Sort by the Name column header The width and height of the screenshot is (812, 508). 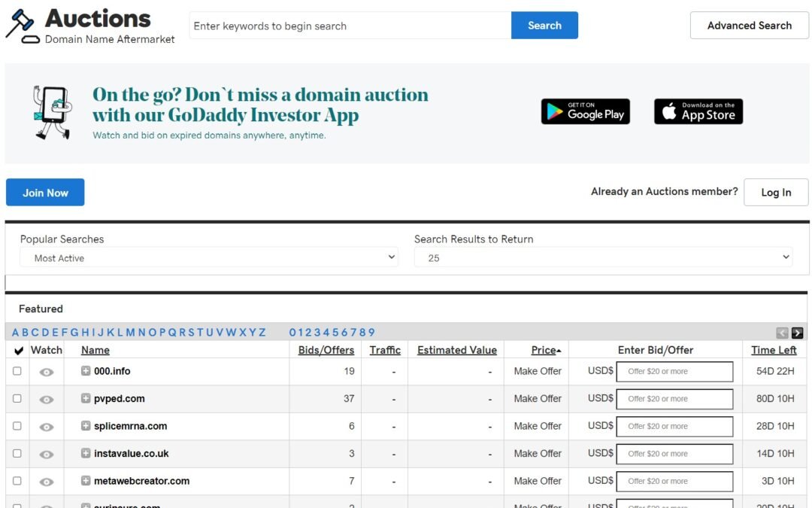click(95, 351)
